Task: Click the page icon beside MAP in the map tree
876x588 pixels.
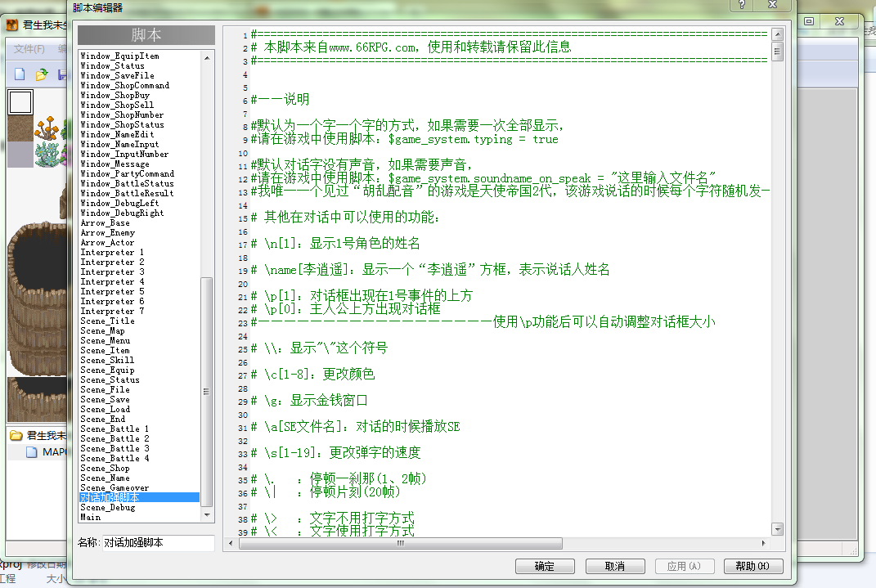Action: pyautogui.click(x=32, y=451)
